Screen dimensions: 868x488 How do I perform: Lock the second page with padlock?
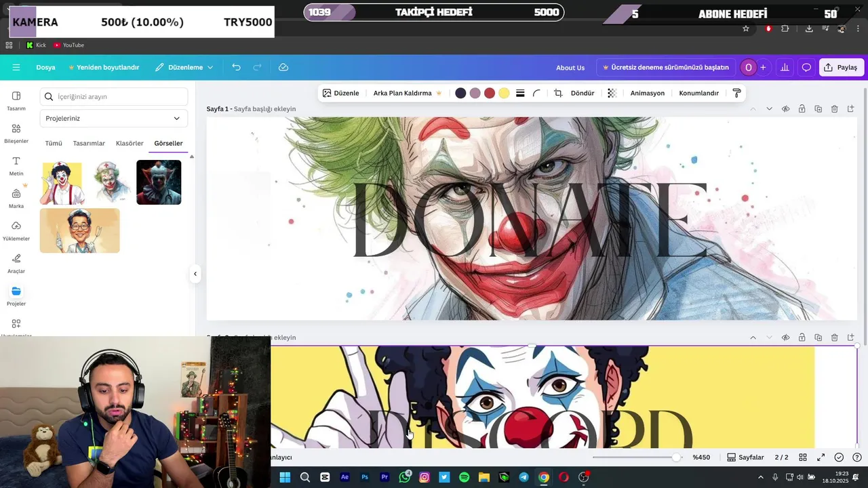point(802,338)
